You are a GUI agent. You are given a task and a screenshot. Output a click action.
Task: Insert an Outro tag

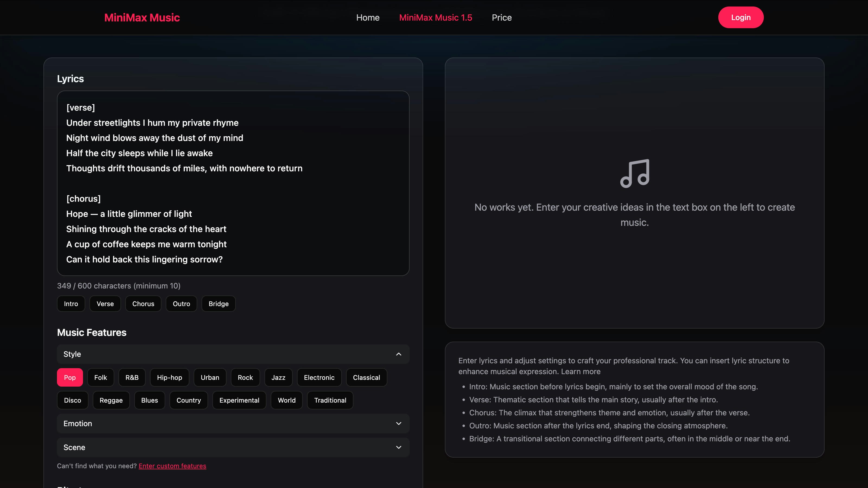181,303
